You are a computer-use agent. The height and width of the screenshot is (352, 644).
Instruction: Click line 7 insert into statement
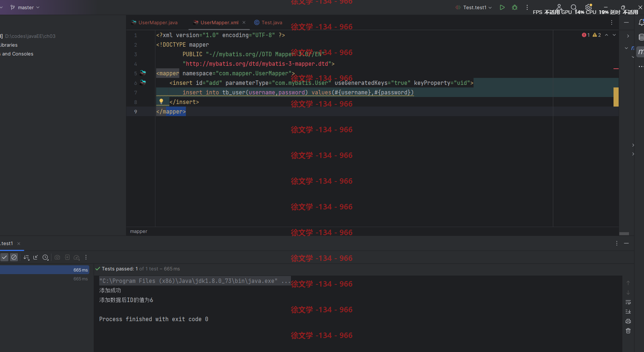point(298,92)
